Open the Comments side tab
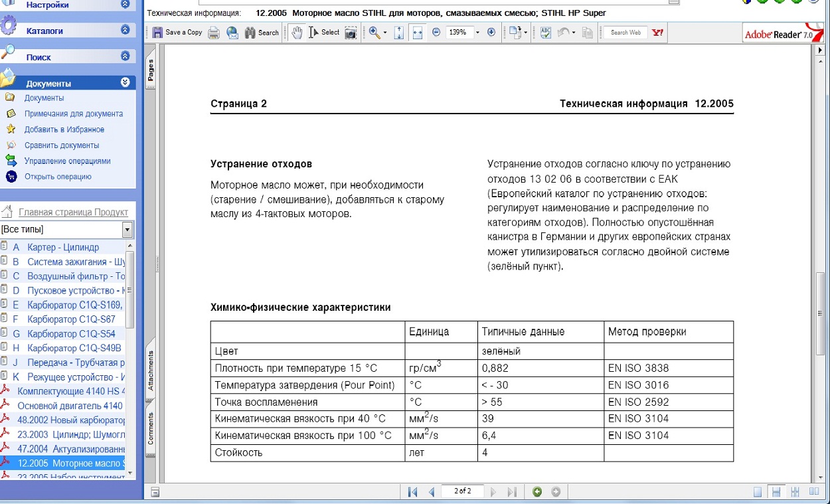830x504 pixels. [x=151, y=428]
